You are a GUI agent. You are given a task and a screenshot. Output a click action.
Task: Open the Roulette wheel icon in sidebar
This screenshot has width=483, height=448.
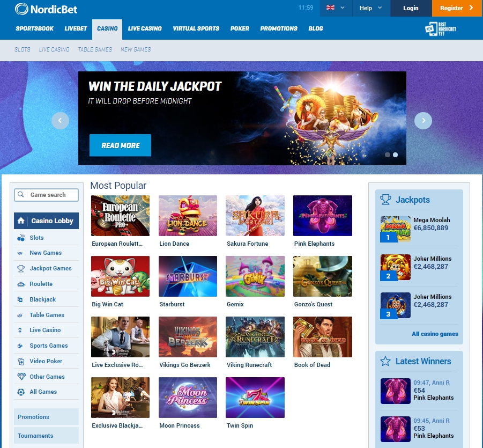(x=21, y=284)
